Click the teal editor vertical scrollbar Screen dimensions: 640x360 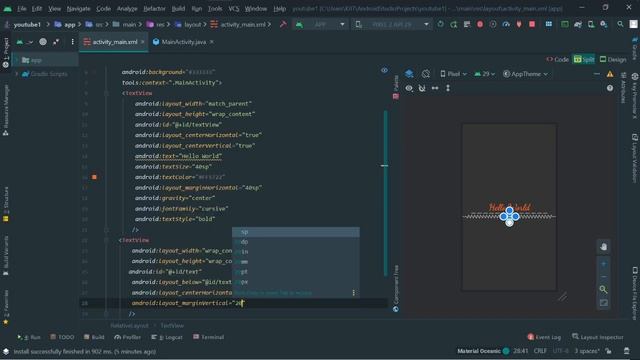[386, 193]
